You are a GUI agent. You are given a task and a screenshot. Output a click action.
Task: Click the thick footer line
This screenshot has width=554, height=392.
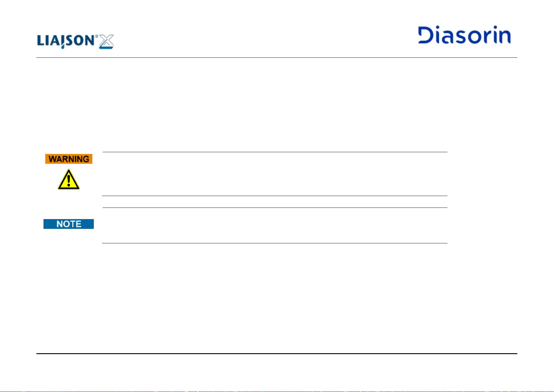(277, 354)
